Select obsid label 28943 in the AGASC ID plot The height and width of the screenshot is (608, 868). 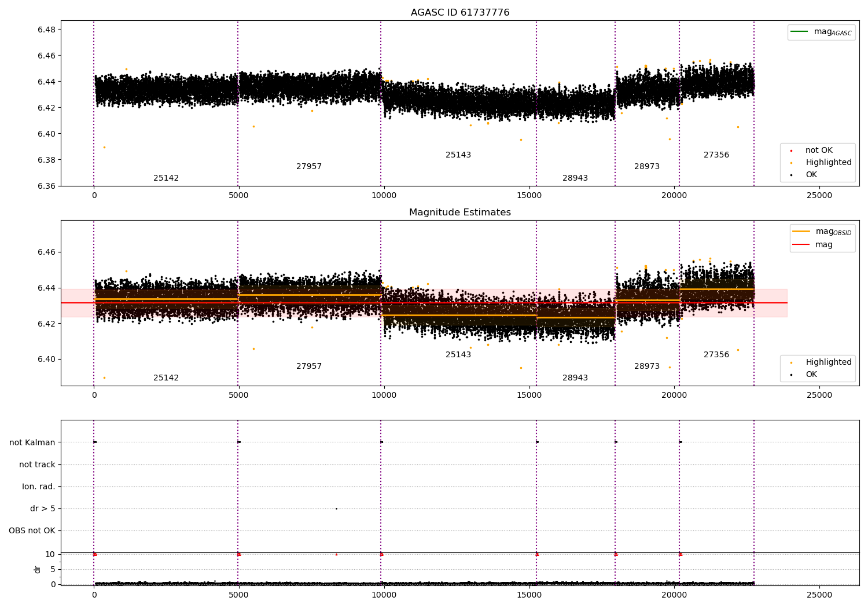pos(575,178)
